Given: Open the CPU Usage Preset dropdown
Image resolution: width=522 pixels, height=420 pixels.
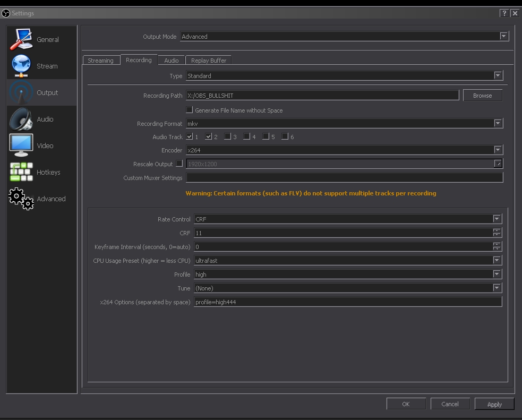Looking at the screenshot, I should [x=348, y=261].
